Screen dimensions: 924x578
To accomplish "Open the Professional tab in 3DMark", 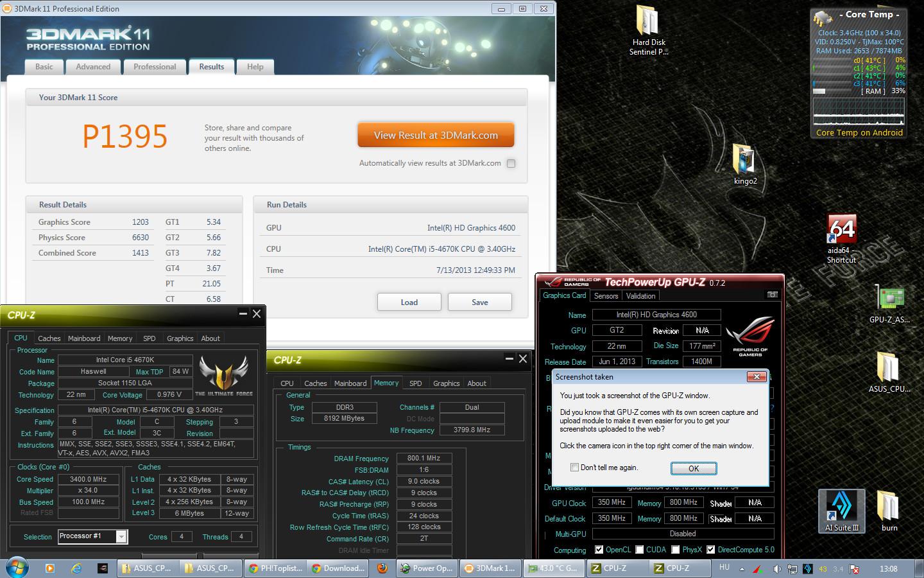I will pos(155,67).
